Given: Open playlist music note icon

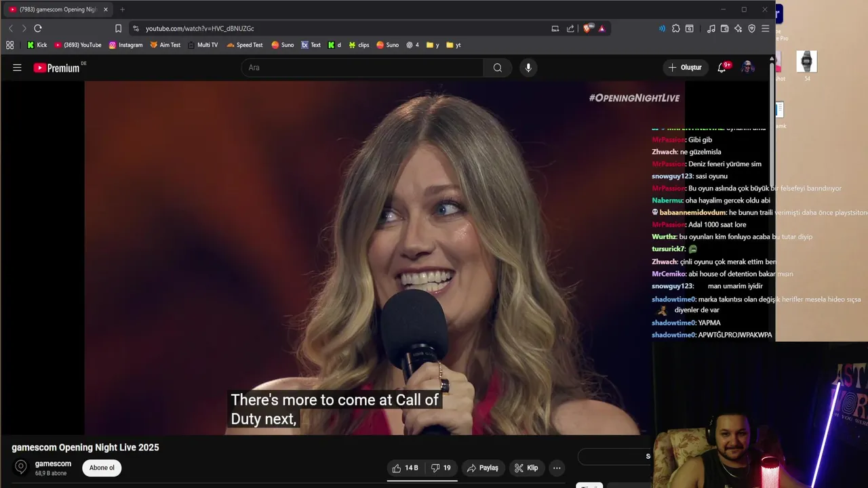Looking at the screenshot, I should pyautogui.click(x=711, y=28).
